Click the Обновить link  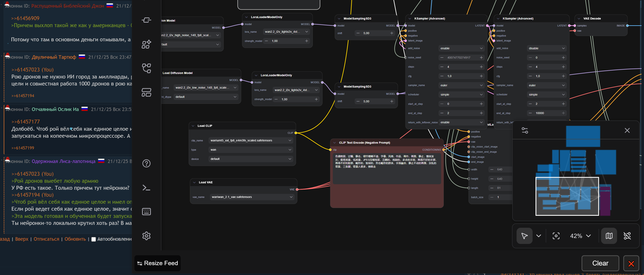[75, 239]
